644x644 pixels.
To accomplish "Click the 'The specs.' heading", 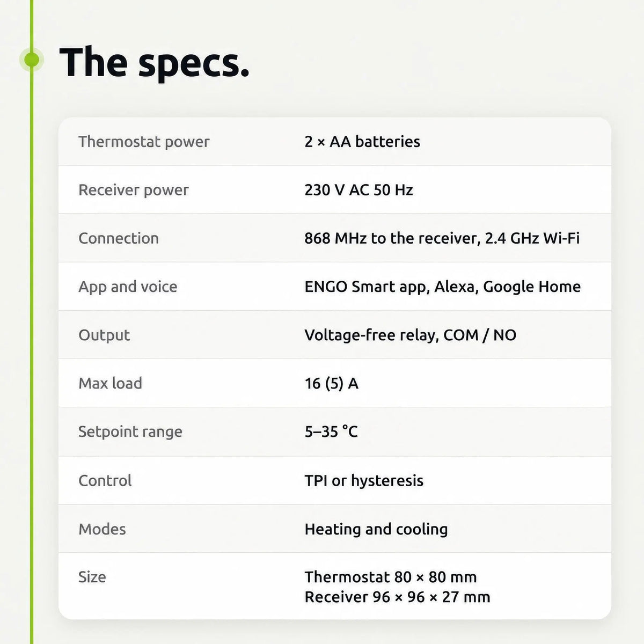I will pos(155,62).
